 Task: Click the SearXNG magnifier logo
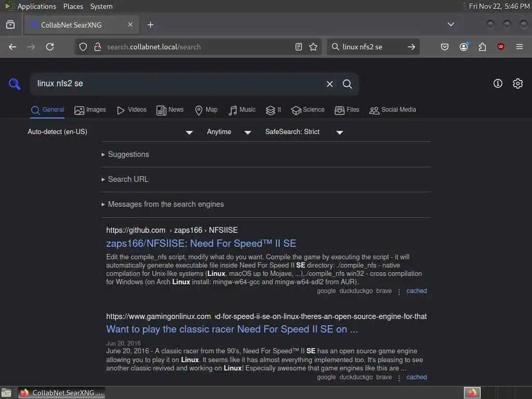tap(15, 84)
